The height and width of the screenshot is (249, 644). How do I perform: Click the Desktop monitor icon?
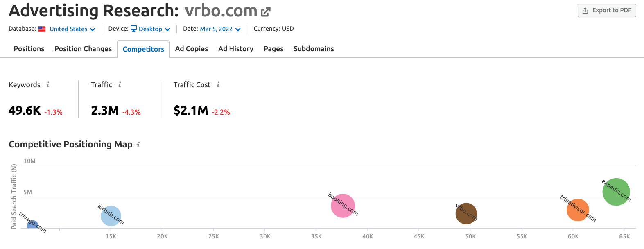[133, 29]
